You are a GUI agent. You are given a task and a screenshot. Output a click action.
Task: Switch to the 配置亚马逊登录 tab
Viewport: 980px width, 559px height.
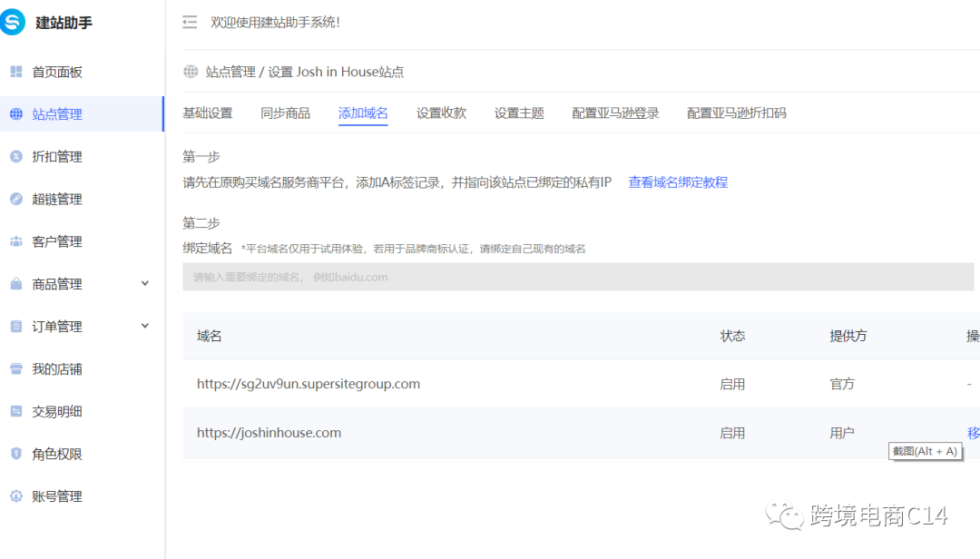pos(615,113)
